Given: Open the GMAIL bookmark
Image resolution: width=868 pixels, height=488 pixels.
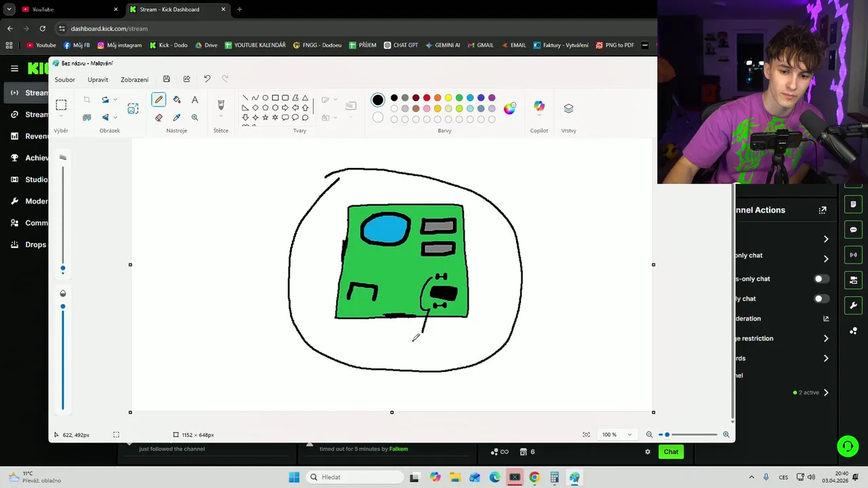Looking at the screenshot, I should (480, 45).
